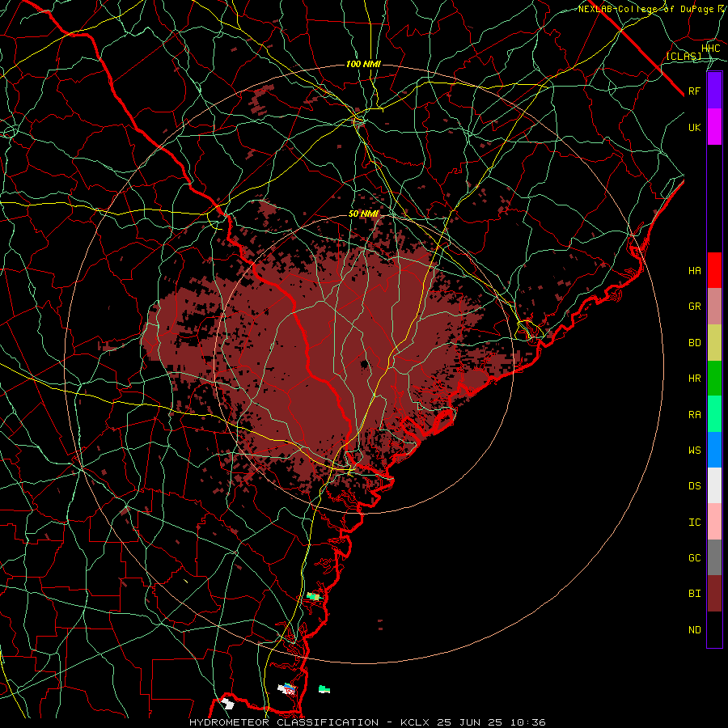Click the HHC product label
728x728 pixels.
pos(711,49)
